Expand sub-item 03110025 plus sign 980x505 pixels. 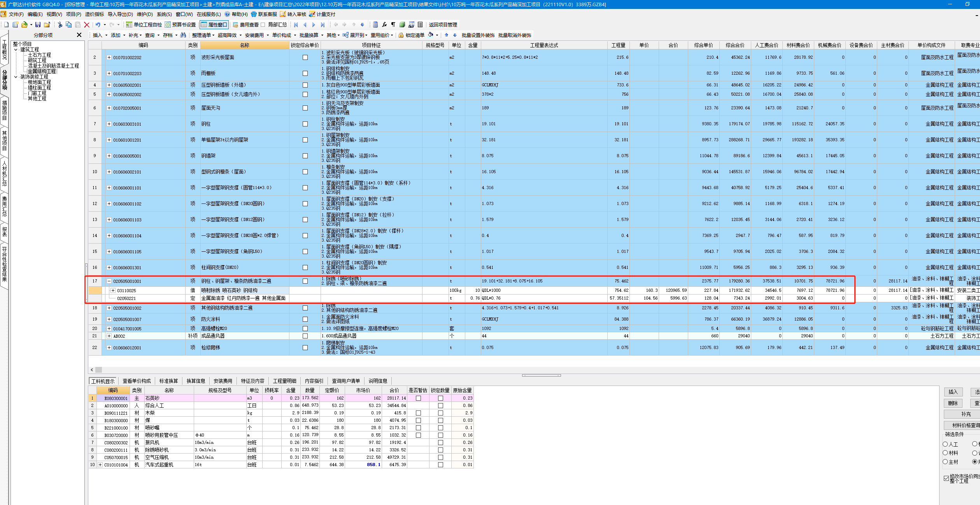point(113,290)
